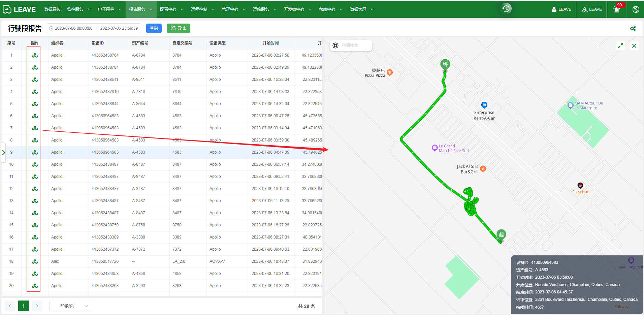Close the map panel

(x=634, y=45)
